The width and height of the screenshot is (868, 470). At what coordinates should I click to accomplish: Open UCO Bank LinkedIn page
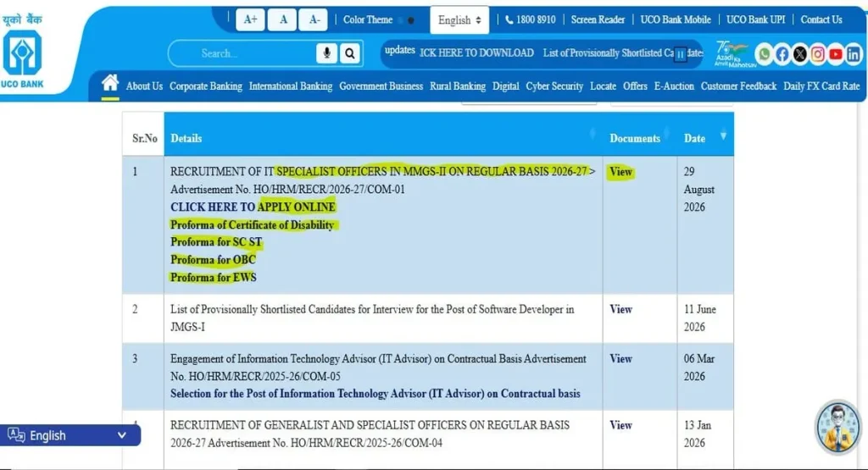pos(853,54)
